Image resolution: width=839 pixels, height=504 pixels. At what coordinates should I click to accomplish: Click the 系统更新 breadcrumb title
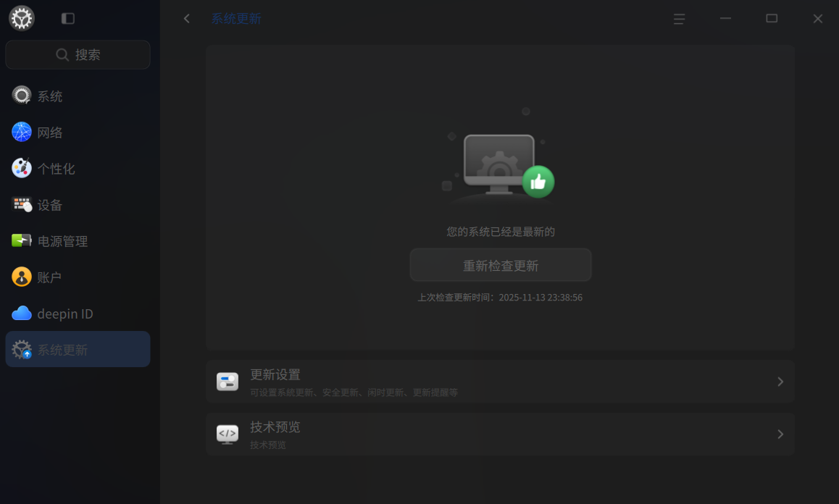236,19
